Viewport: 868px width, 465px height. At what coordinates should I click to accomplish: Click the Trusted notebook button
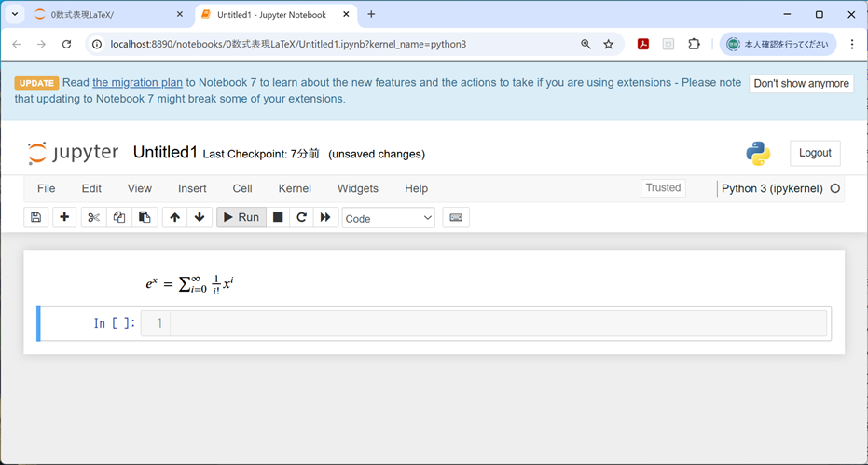[x=663, y=187]
